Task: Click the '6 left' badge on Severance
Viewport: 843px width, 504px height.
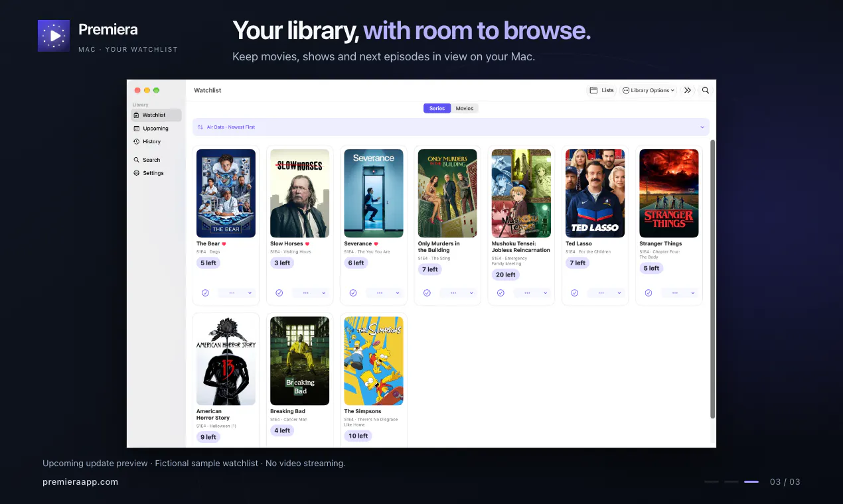Action: point(356,263)
